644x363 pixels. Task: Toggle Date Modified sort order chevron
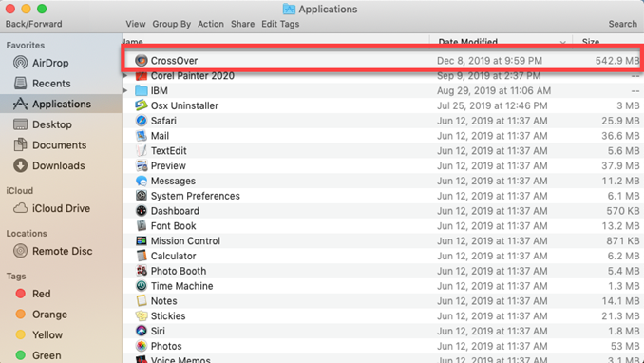point(562,42)
